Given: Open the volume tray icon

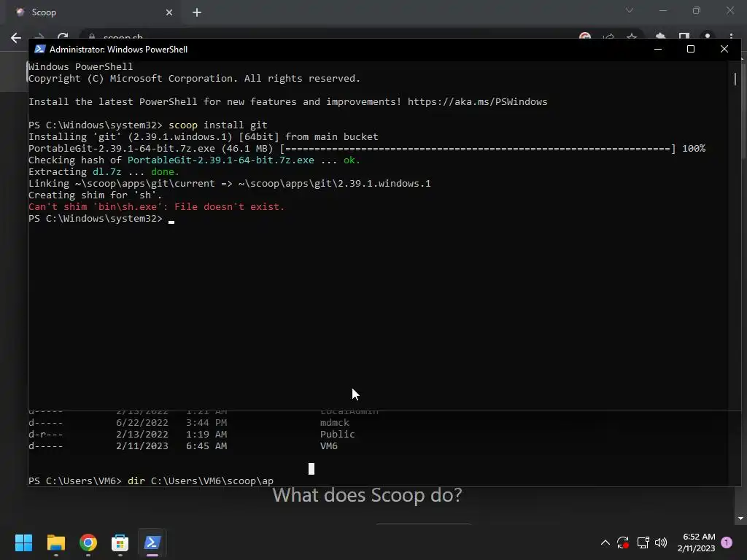Looking at the screenshot, I should click(x=661, y=542).
